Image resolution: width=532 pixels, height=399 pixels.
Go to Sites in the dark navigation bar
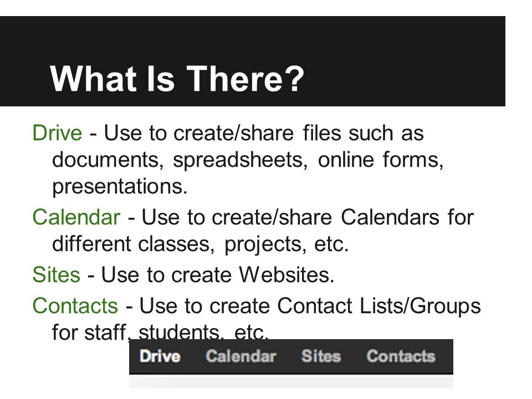click(x=321, y=356)
